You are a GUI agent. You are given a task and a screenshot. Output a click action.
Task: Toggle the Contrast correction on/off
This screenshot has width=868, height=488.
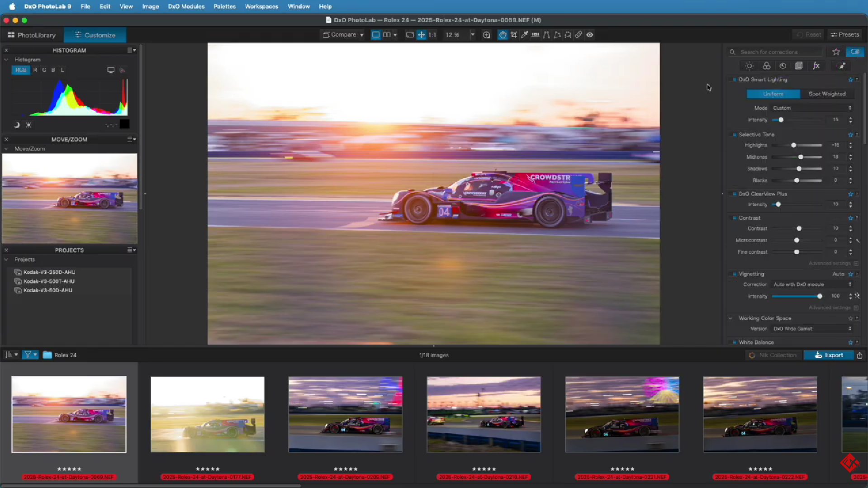(x=734, y=218)
